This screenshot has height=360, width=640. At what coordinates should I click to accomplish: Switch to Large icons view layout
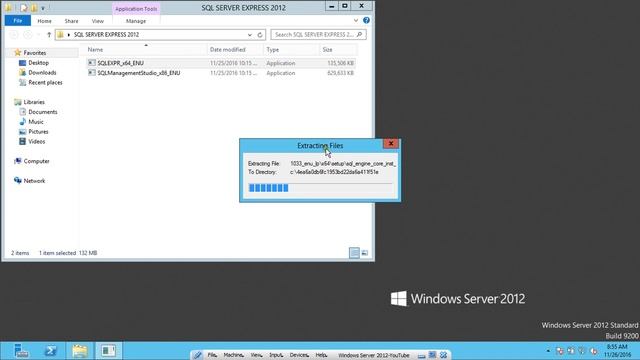point(365,253)
